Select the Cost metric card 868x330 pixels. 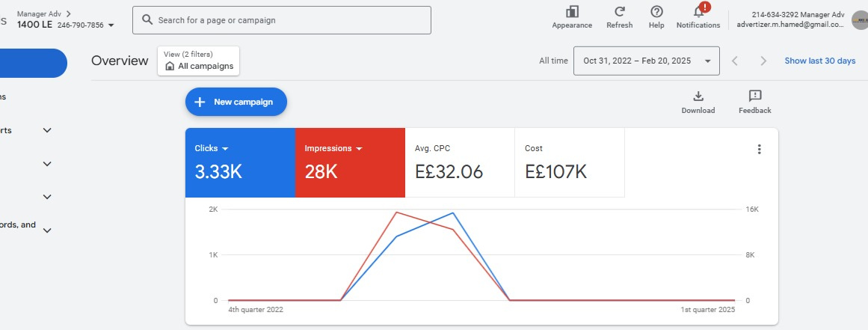coord(570,162)
